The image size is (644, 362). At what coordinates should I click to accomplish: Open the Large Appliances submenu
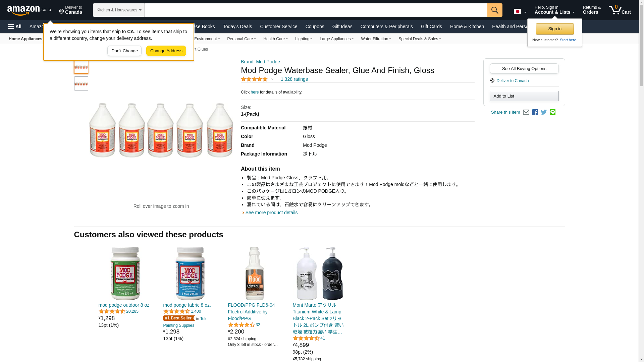(x=336, y=39)
